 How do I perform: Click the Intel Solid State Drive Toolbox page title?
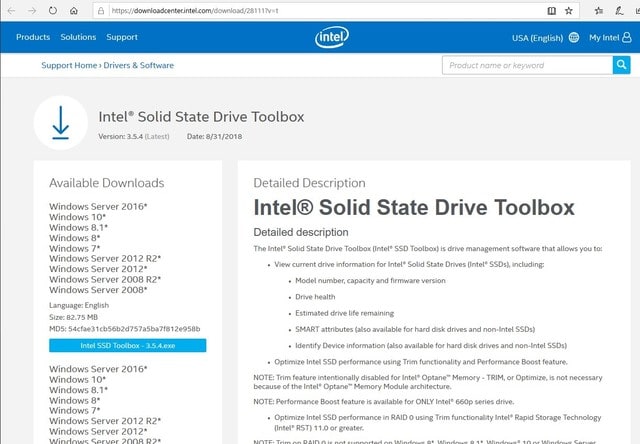point(201,117)
